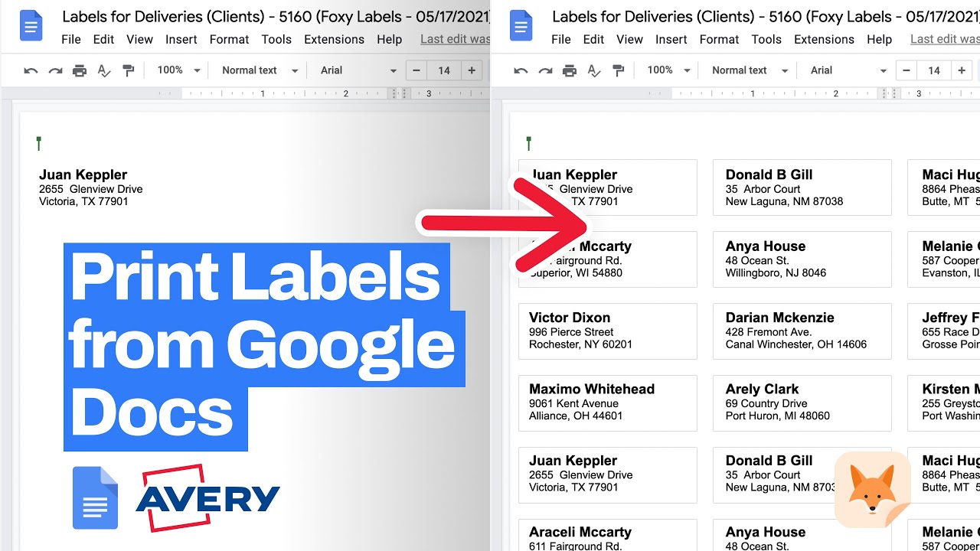Open the Insert menu in right Docs window
The width and height of the screenshot is (980, 551).
pyautogui.click(x=671, y=39)
